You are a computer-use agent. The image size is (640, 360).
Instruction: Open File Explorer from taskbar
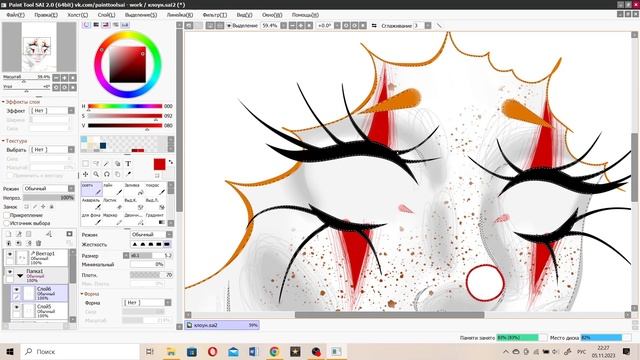(171, 351)
